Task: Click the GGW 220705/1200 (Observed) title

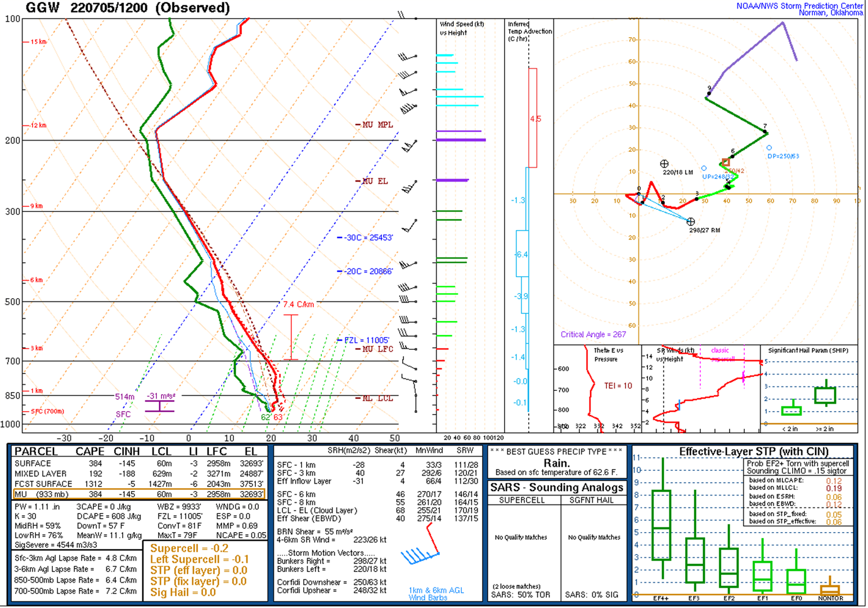Action: pos(128,8)
